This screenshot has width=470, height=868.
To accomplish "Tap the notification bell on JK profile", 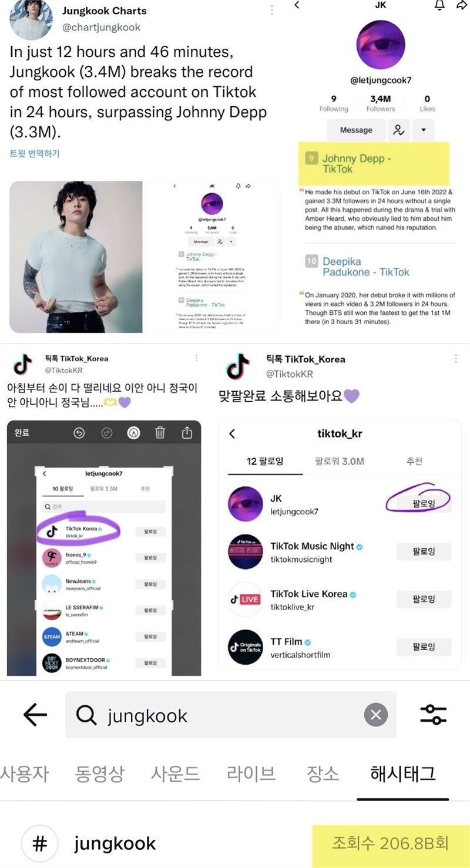I will [x=439, y=5].
